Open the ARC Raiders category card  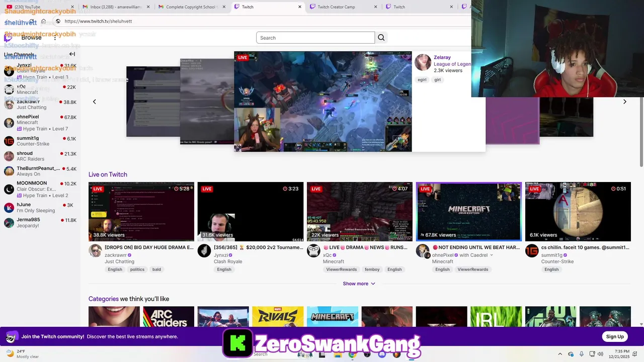169,317
